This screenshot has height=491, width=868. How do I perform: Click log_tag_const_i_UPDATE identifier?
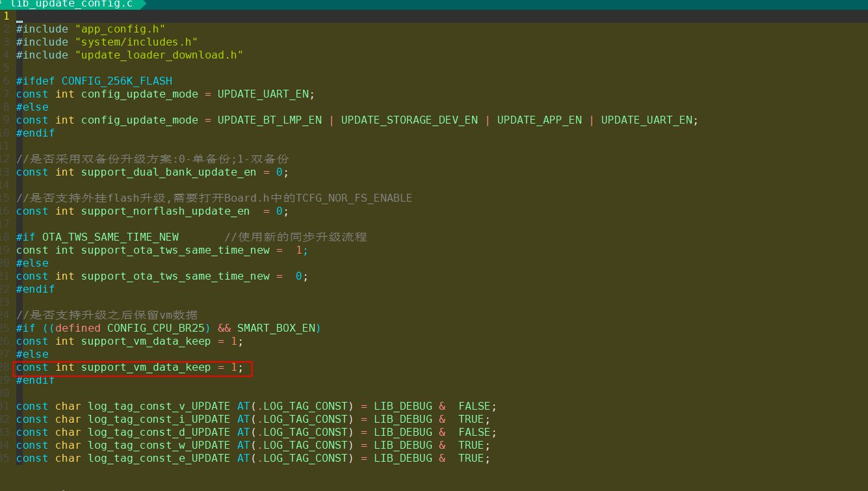coord(159,419)
